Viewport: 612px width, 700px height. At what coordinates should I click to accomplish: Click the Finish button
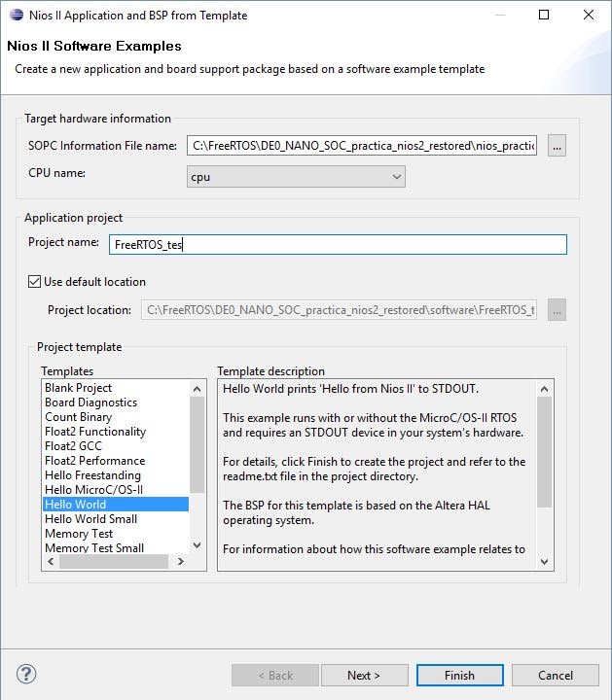(x=459, y=676)
